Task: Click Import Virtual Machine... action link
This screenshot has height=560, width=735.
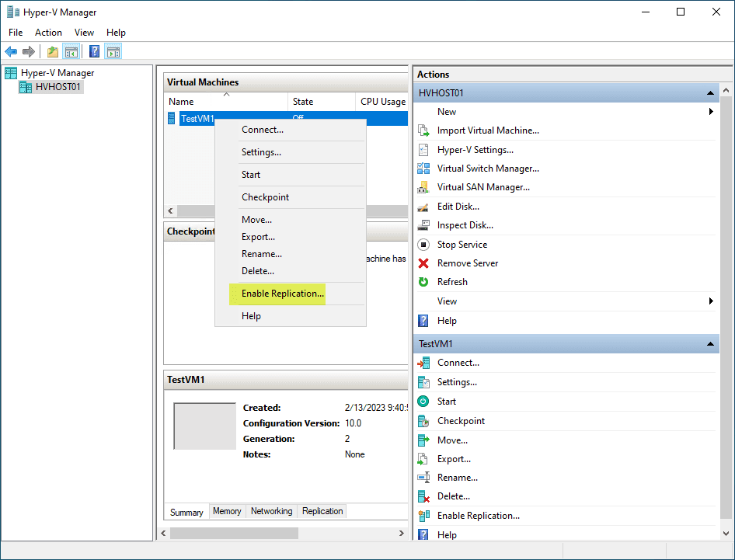Action: 488,130
